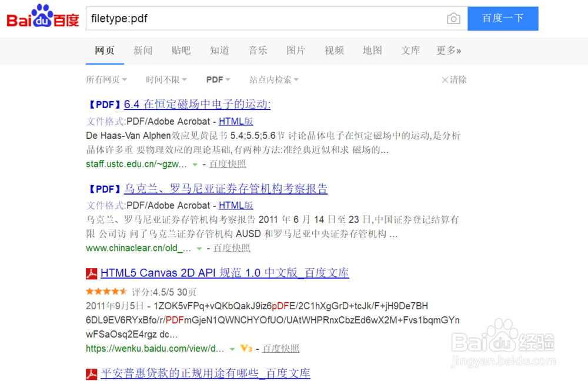Open the 视频 tab
The height and width of the screenshot is (381, 588).
tap(334, 50)
